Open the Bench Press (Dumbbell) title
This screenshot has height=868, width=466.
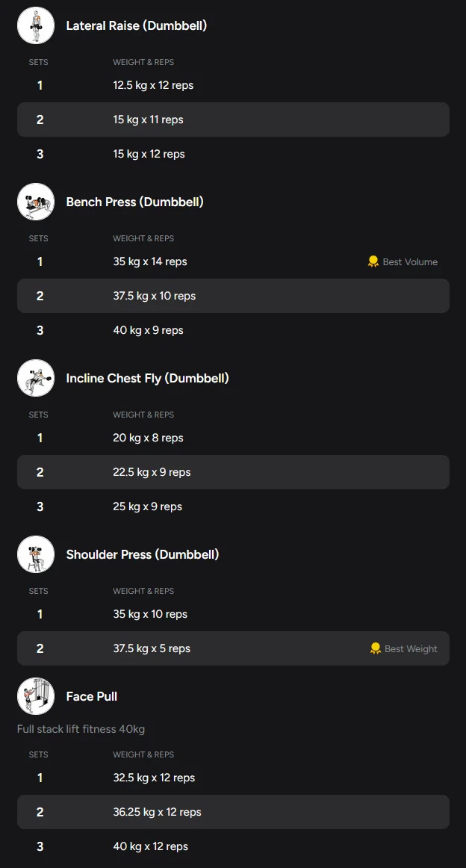click(x=134, y=202)
